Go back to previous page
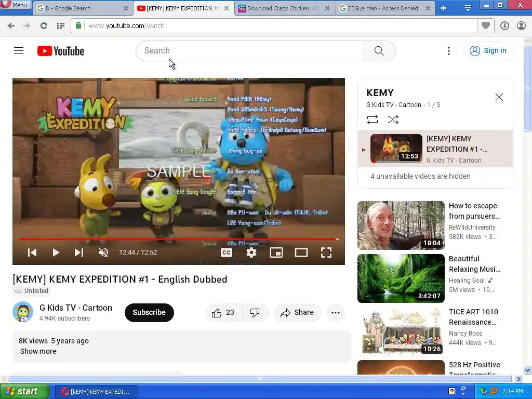The image size is (532, 399). click(11, 26)
